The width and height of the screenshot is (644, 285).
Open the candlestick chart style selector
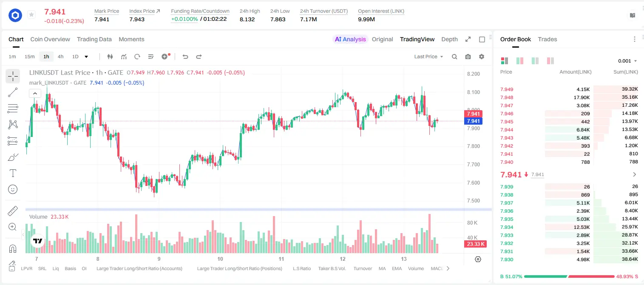click(110, 57)
